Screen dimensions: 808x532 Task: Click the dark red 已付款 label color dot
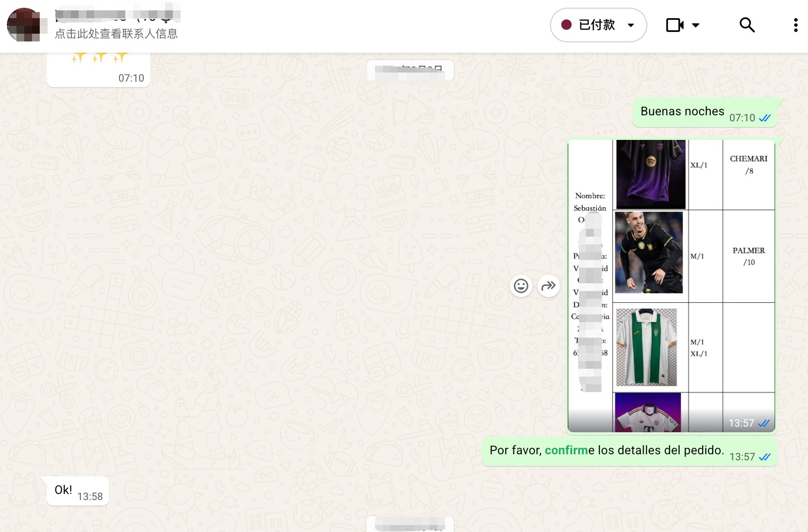click(566, 25)
